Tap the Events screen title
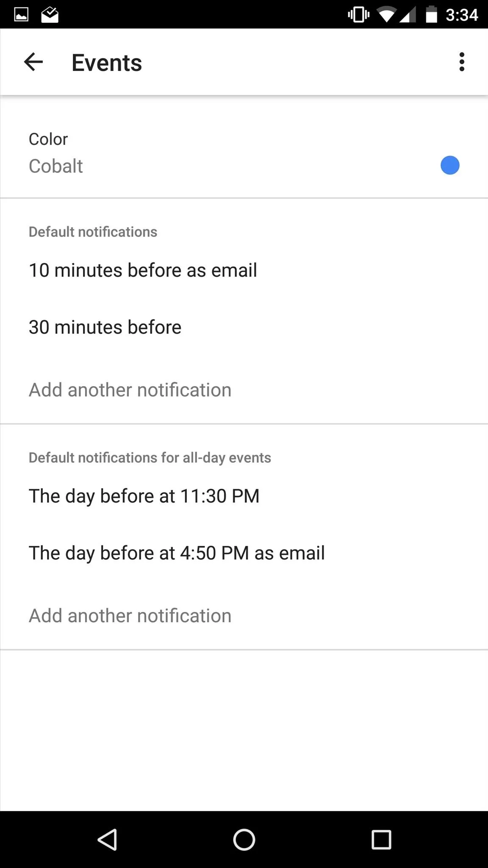Image resolution: width=488 pixels, height=868 pixels. [x=107, y=63]
